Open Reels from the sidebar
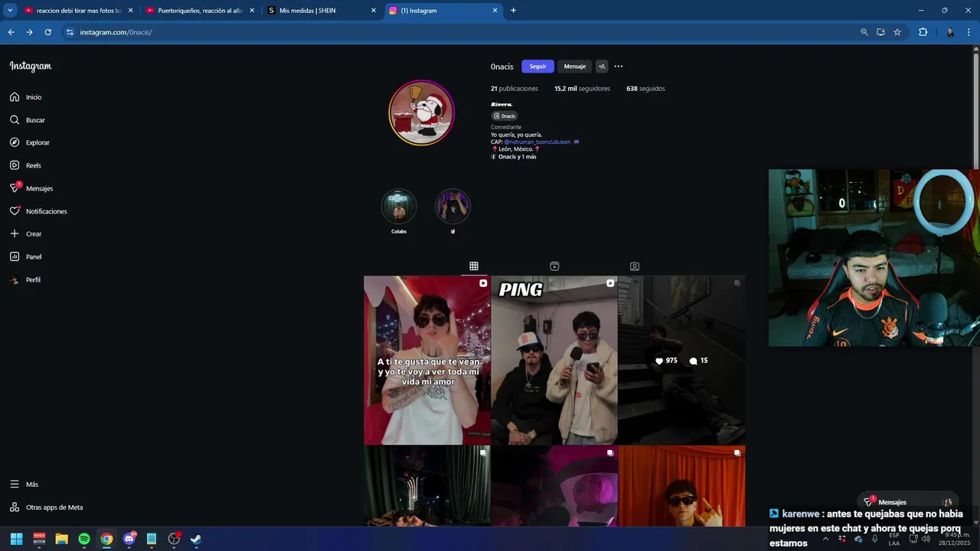980x551 pixels. click(25, 165)
